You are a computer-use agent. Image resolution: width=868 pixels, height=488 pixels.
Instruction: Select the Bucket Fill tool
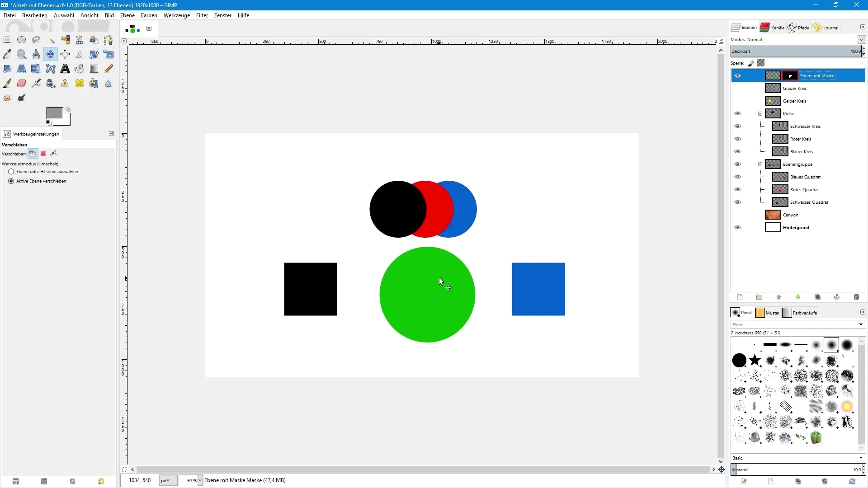pos(80,69)
